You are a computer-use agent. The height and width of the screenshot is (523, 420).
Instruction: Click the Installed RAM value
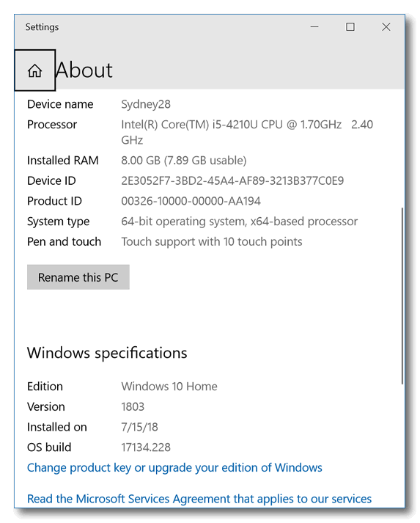tap(184, 161)
